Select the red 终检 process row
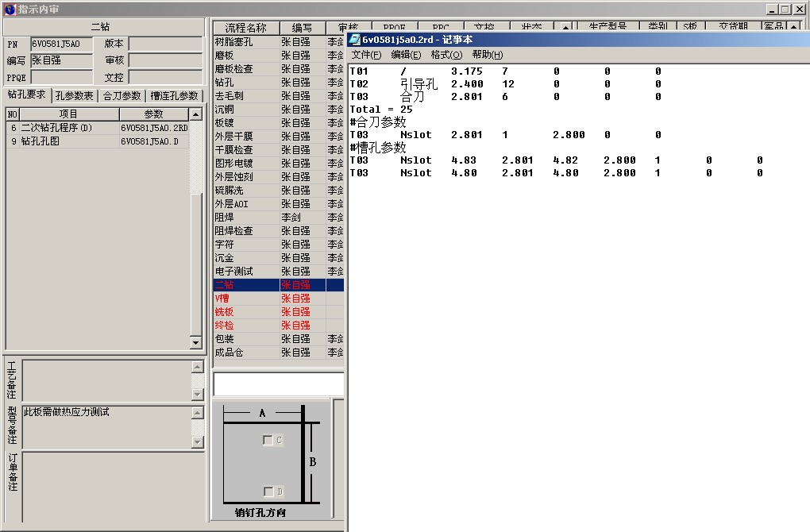The width and height of the screenshot is (810, 532). 279,325
